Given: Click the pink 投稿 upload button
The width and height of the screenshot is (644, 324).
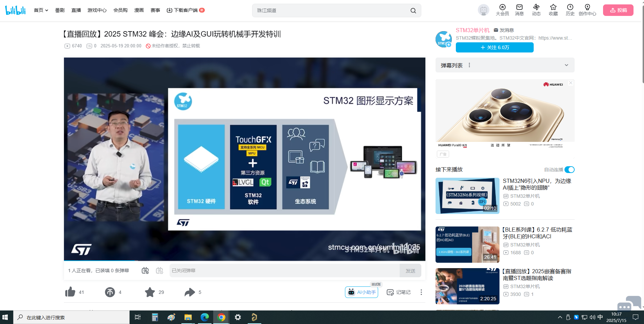Looking at the screenshot, I should click(x=618, y=10).
